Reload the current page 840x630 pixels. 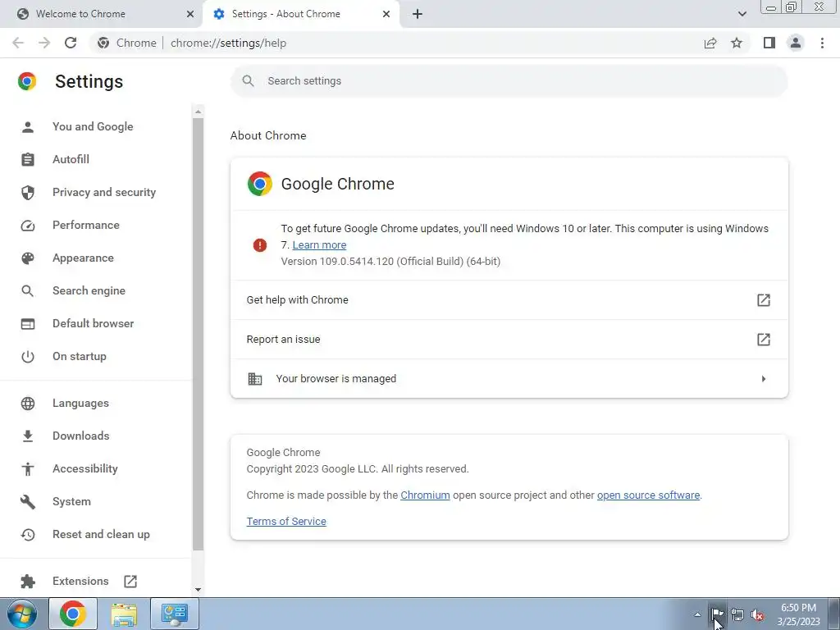click(x=71, y=43)
